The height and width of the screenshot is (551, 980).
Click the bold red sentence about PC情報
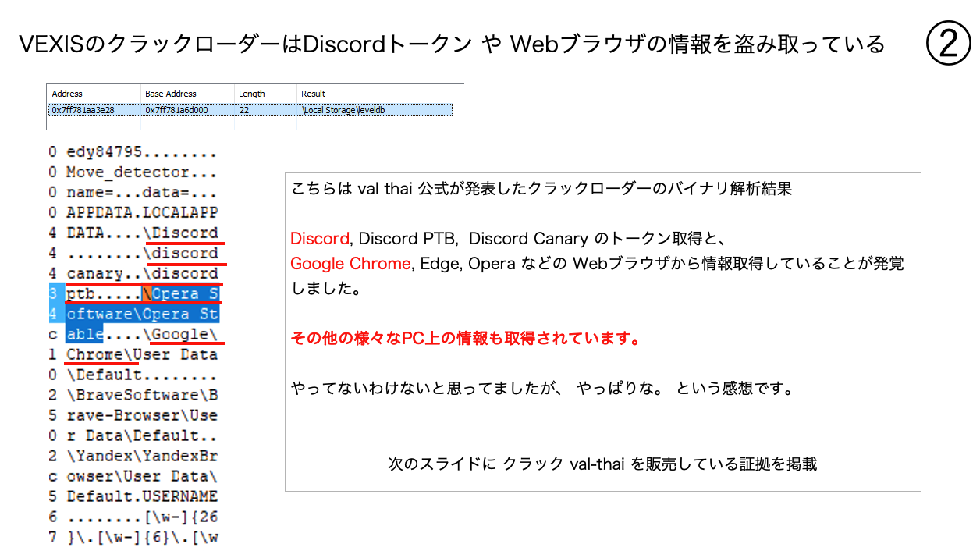click(466, 339)
